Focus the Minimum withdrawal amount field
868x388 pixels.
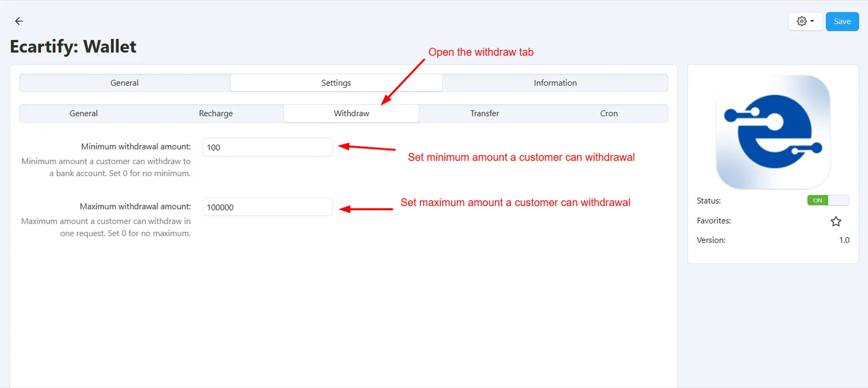[267, 147]
